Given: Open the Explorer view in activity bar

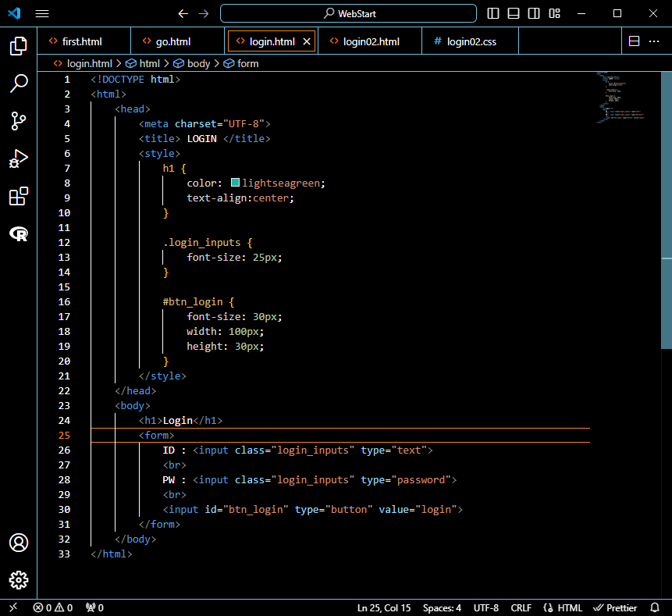Looking at the screenshot, I should click(19, 46).
